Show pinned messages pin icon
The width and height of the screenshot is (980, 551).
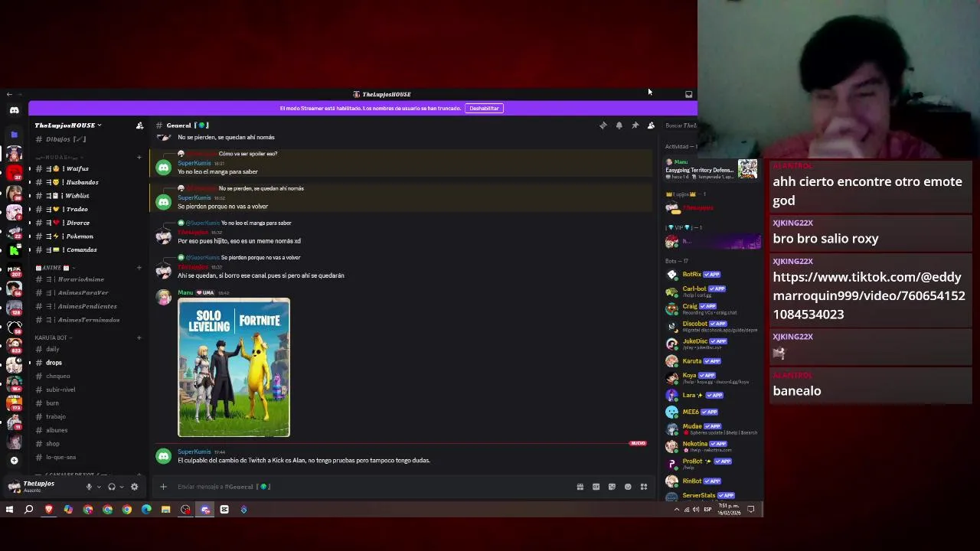(635, 126)
